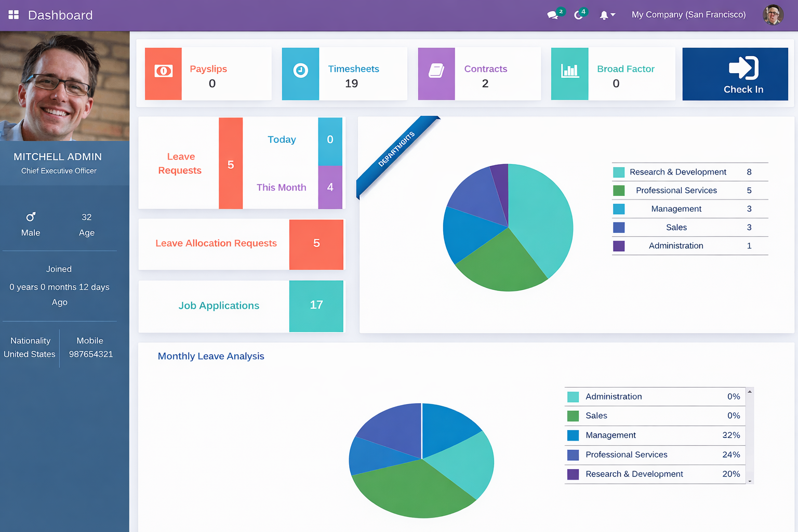The image size is (798, 532).
Task: Open the Dashboard menu title
Action: tap(60, 15)
